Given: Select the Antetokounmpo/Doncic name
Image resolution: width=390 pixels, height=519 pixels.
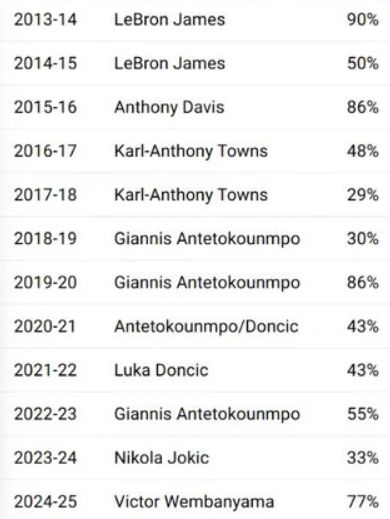Looking at the screenshot, I should click(206, 327).
